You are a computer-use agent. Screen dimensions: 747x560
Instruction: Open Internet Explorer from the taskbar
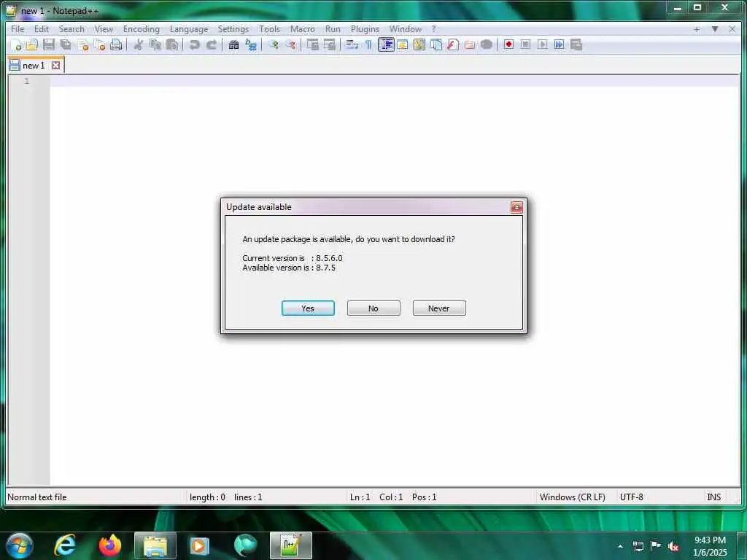coord(65,545)
